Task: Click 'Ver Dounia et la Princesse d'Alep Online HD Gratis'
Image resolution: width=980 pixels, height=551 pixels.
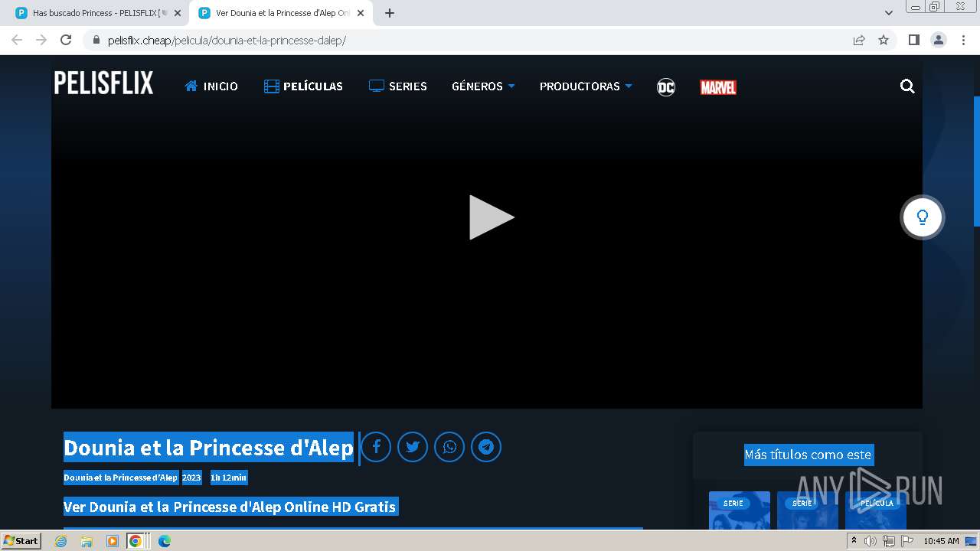Action: click(x=230, y=507)
